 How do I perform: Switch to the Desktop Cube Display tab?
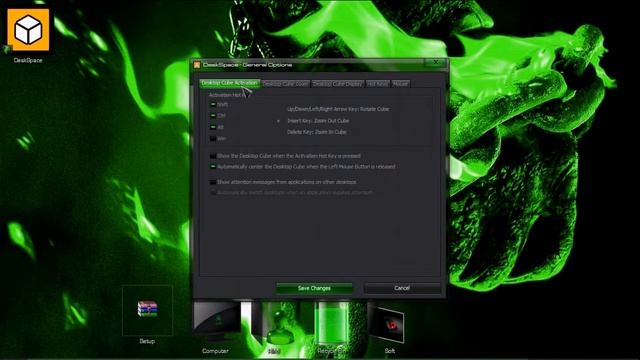click(x=338, y=84)
